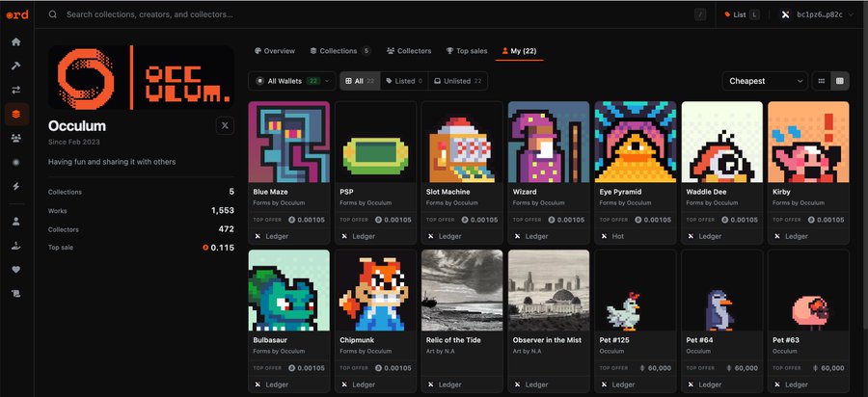Switch to the Collections tab
Image resolution: width=868 pixels, height=397 pixels.
[x=339, y=51]
